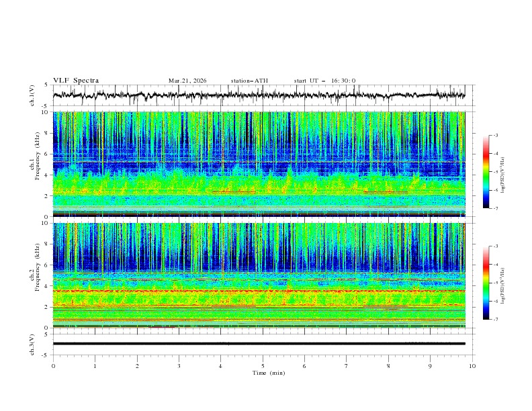
Task: Select the date text "Mar.21, 2026"
Action: (187, 81)
